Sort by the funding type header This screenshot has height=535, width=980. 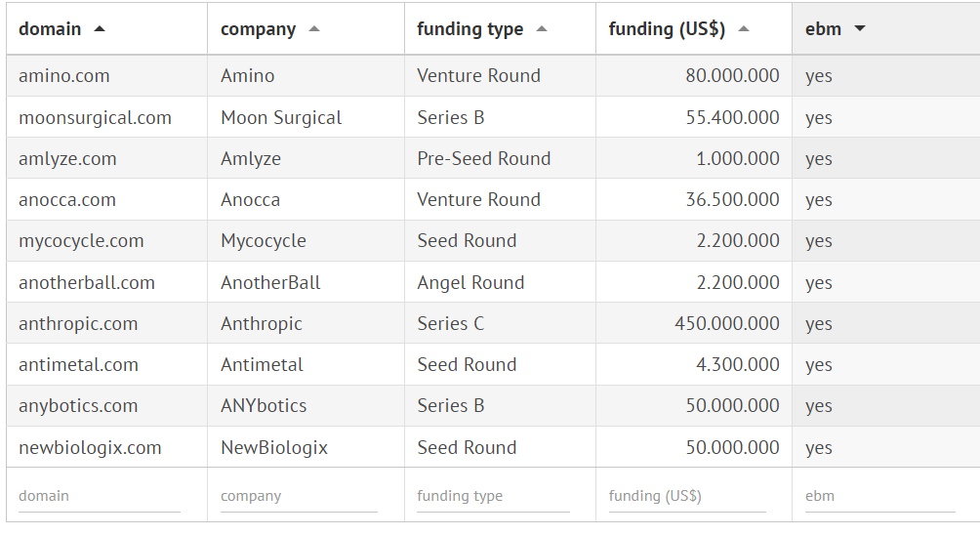(x=470, y=29)
